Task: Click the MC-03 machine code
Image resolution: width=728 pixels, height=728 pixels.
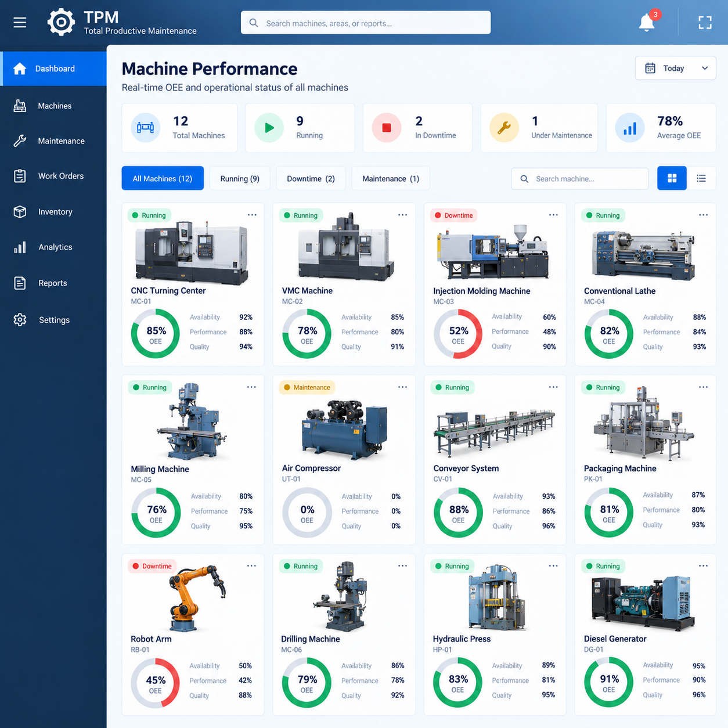Action: pyautogui.click(x=444, y=302)
